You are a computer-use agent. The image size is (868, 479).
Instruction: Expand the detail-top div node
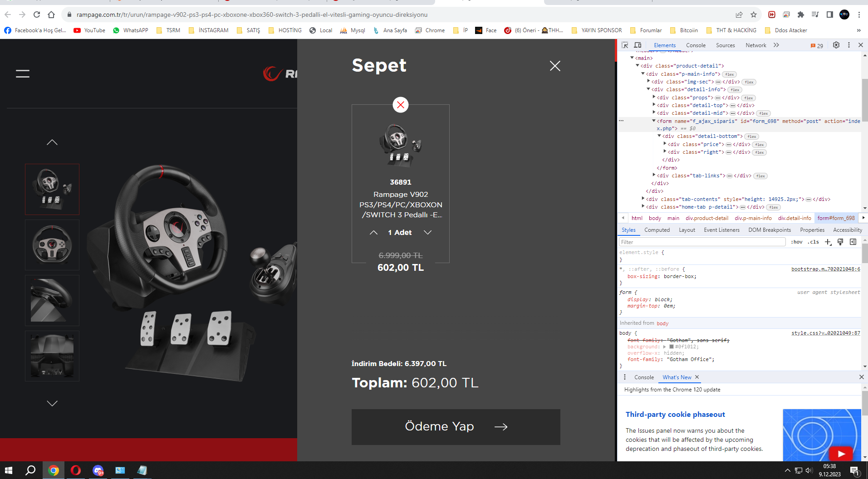click(x=654, y=105)
